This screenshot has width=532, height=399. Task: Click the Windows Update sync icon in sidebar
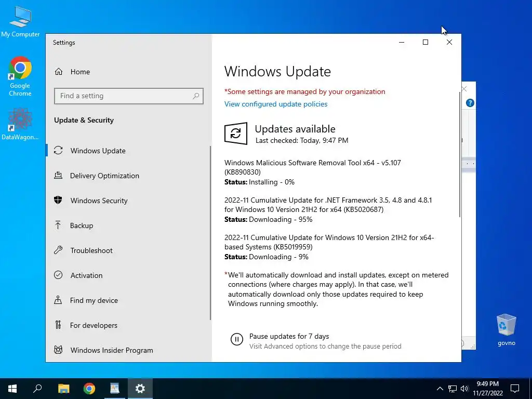click(58, 150)
